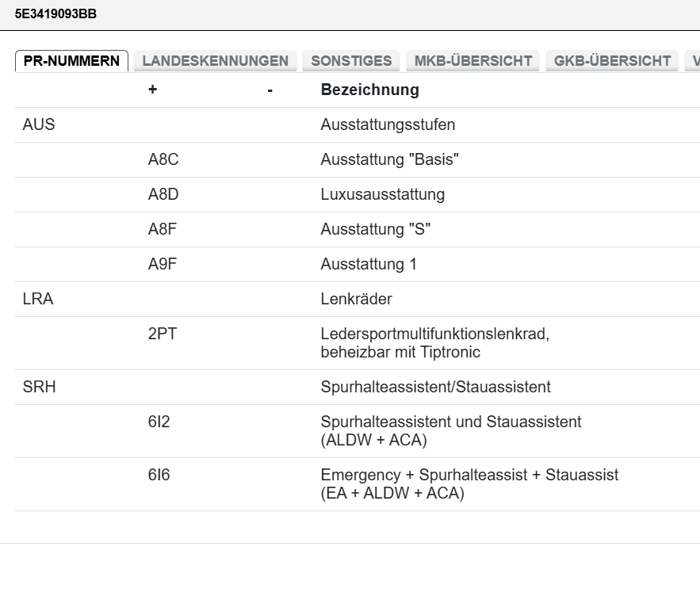
Task: Click the Bezeichnung column header
Action: point(369,90)
